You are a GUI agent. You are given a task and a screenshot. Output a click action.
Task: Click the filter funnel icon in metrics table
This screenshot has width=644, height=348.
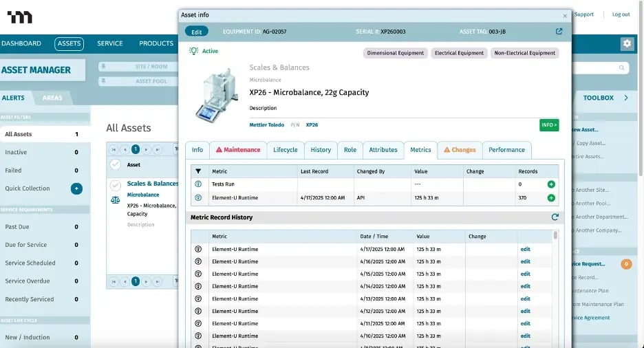tap(198, 171)
